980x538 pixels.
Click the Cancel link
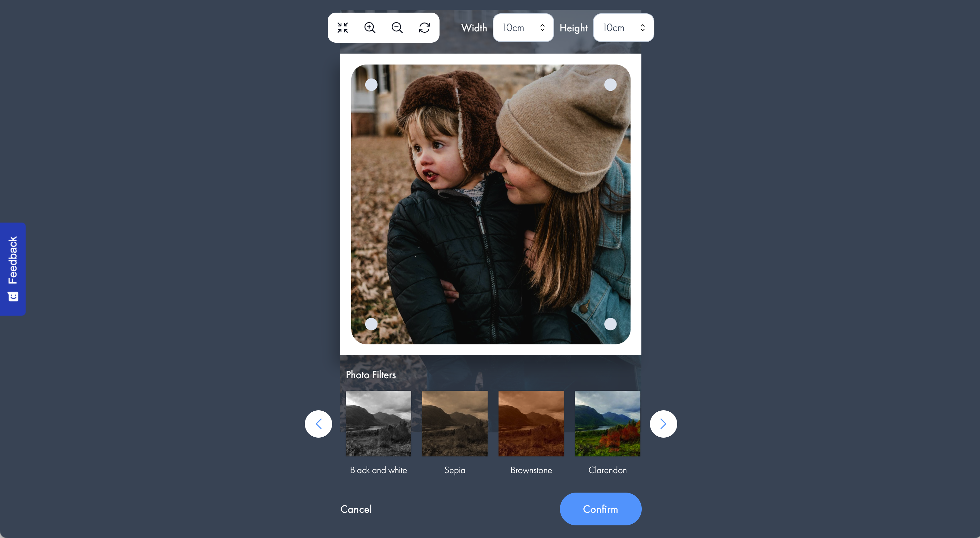pos(356,509)
